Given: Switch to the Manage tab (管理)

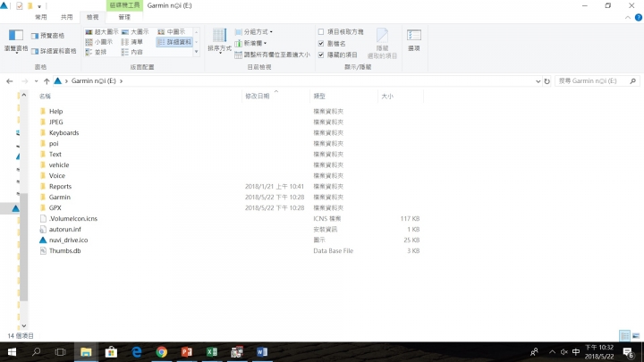Looking at the screenshot, I should 124,17.
